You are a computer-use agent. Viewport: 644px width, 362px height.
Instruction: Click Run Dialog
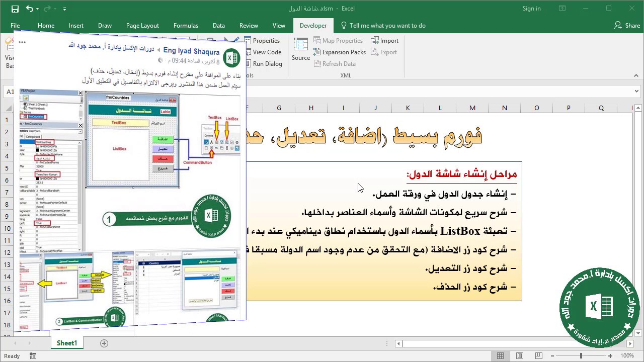(x=263, y=64)
